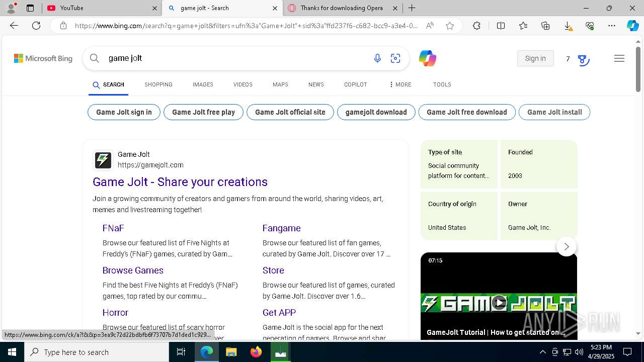Open the tab actions menu icon
Viewport: 644px width, 362px height.
click(x=30, y=8)
